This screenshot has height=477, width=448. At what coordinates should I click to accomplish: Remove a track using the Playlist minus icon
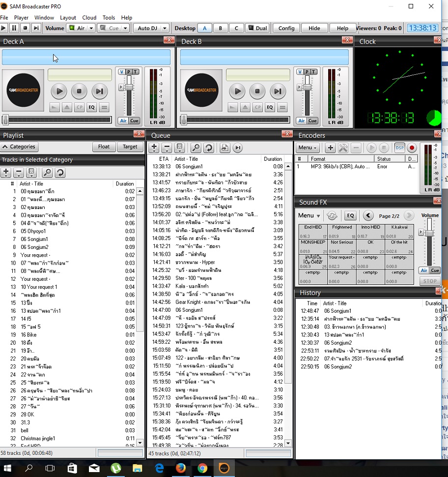point(19,173)
